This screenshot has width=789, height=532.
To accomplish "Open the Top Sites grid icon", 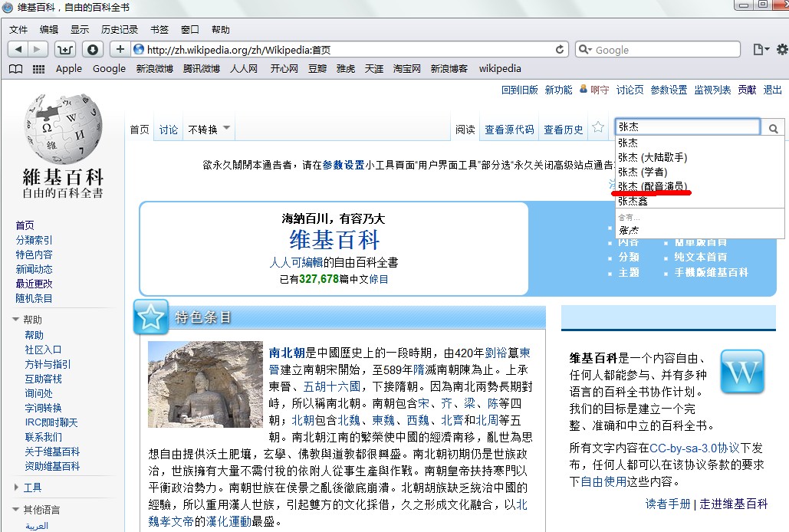I will tap(39, 69).
